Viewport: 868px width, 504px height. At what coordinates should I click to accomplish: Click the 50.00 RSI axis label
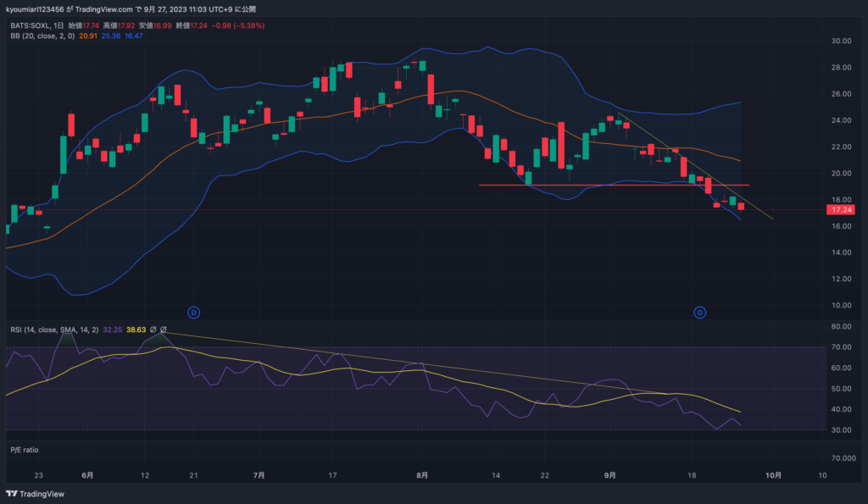click(841, 389)
